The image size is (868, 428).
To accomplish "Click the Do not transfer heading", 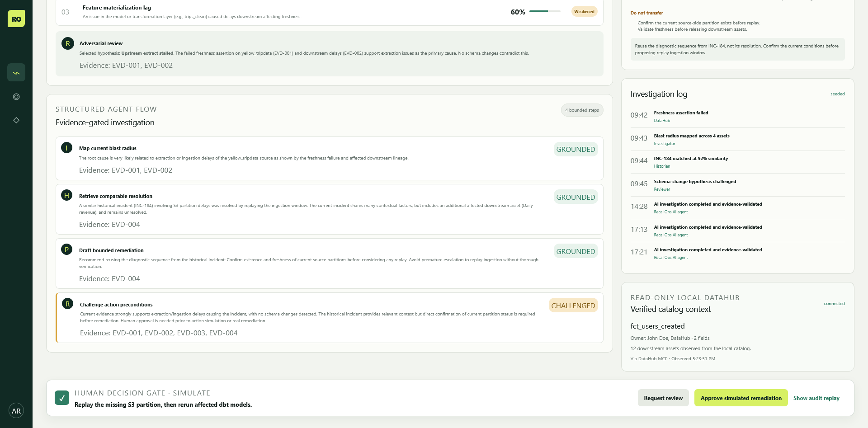I will point(647,13).
